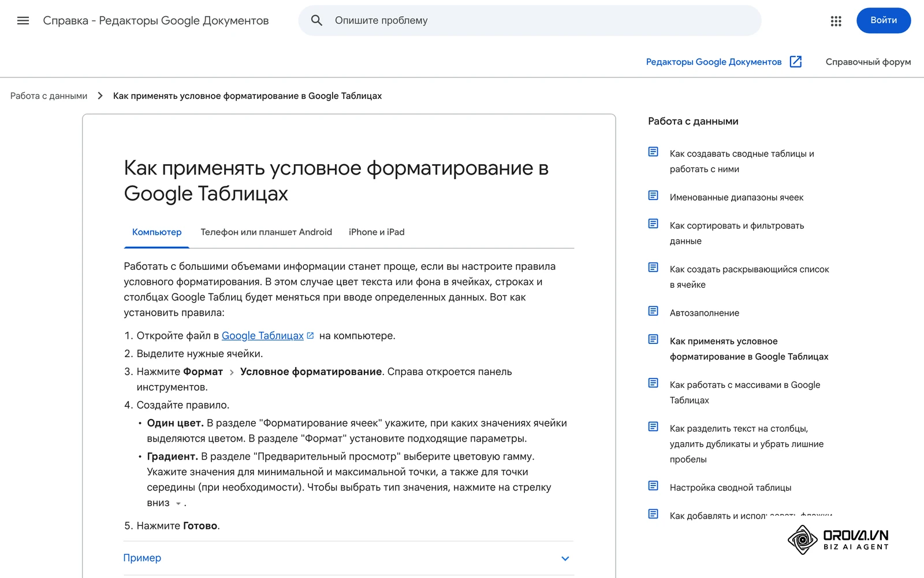924x578 pixels.
Task: Click the article icon next to Как создавать сводные таблицы
Action: pyautogui.click(x=653, y=151)
